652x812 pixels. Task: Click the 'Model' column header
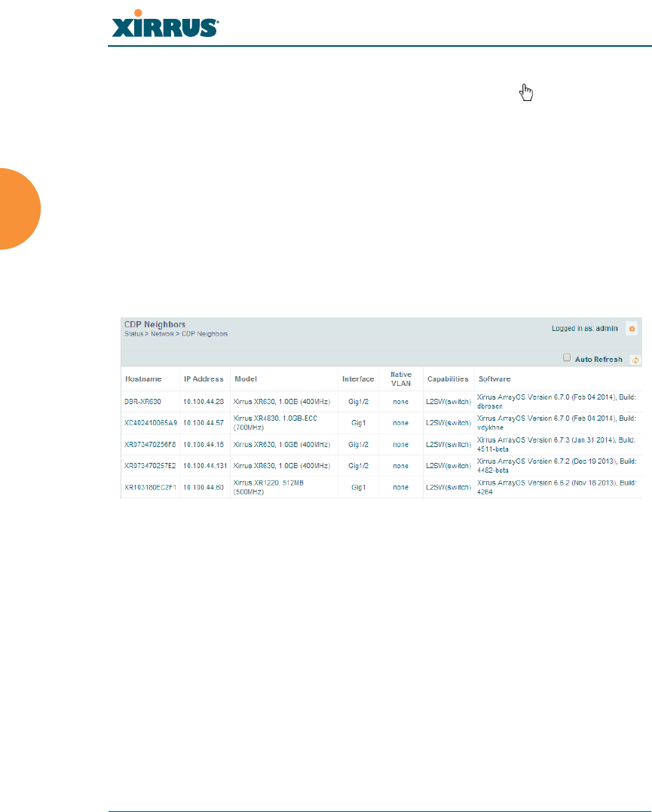point(246,379)
